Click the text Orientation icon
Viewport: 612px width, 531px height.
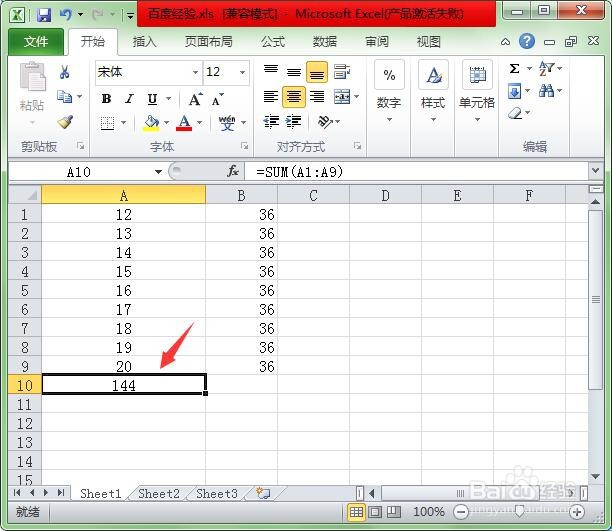click(325, 122)
